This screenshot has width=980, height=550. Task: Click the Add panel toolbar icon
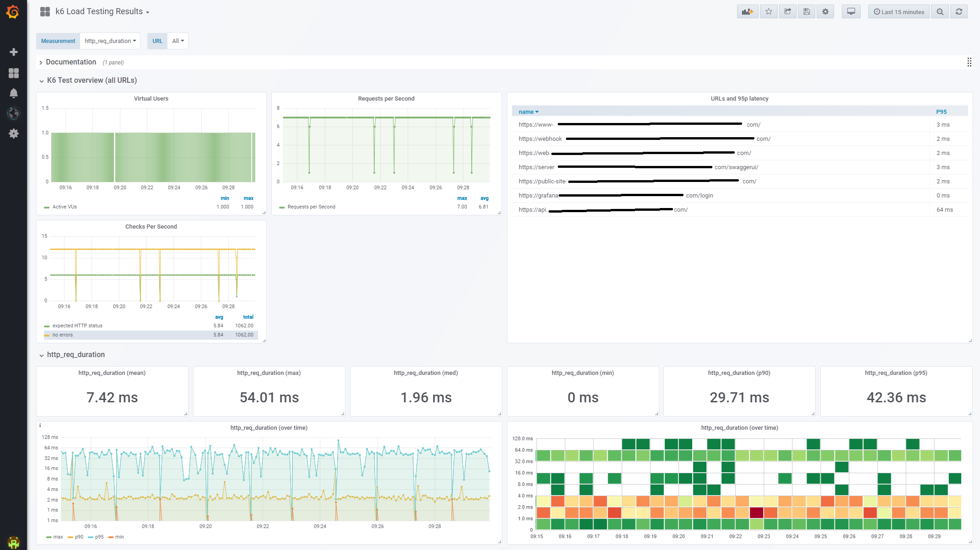[x=747, y=12]
